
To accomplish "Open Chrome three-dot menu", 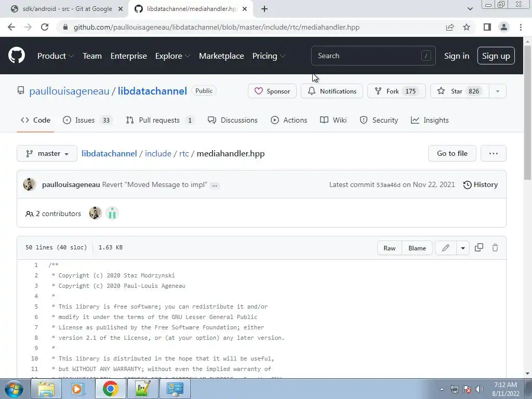I will (521, 27).
